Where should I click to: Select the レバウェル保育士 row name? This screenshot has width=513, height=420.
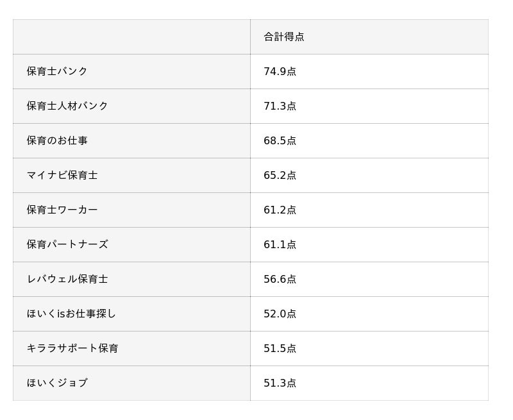click(x=67, y=279)
